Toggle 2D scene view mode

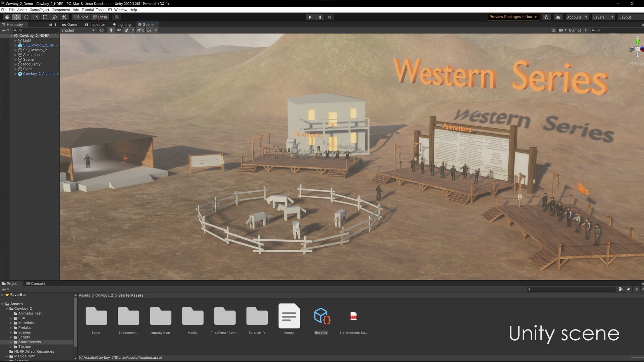pyautogui.click(x=101, y=30)
